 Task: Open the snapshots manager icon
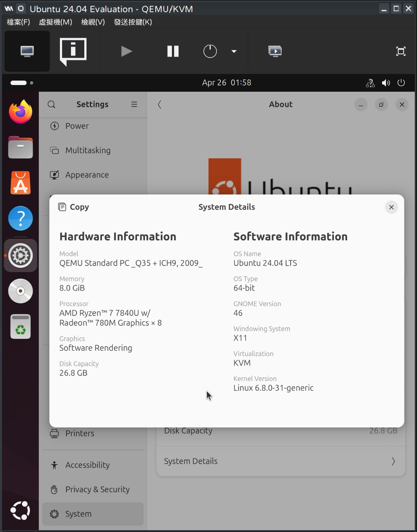tap(275, 51)
